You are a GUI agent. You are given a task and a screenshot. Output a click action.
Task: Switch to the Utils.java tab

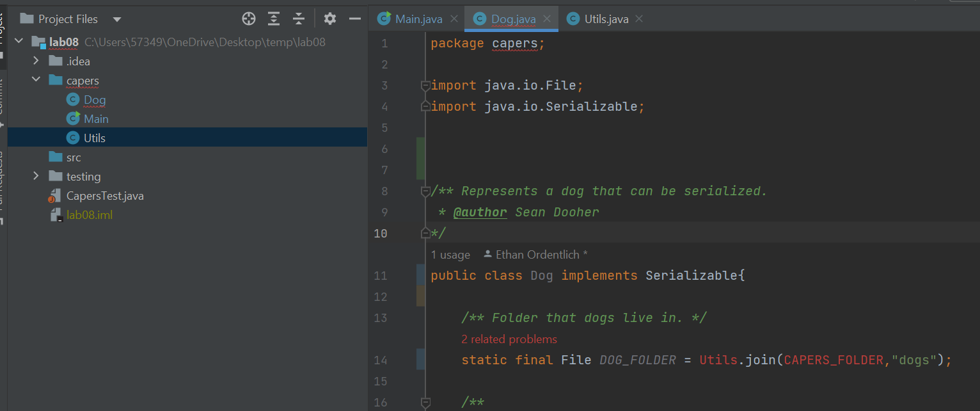[x=606, y=19]
